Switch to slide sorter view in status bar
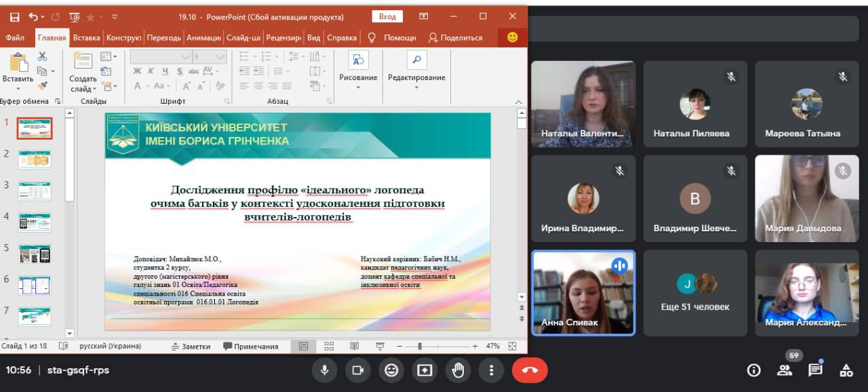 329,346
